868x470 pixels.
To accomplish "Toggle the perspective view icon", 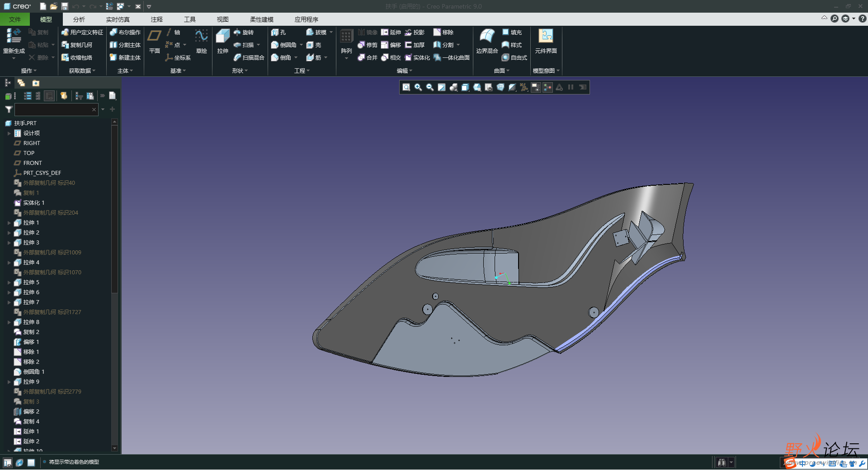I will (500, 88).
